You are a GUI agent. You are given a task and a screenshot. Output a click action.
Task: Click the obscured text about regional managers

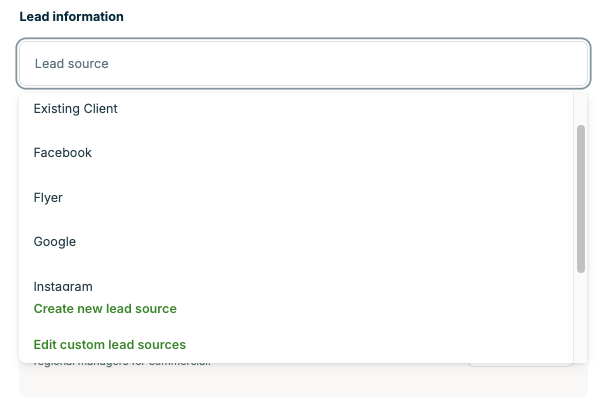coord(120,364)
